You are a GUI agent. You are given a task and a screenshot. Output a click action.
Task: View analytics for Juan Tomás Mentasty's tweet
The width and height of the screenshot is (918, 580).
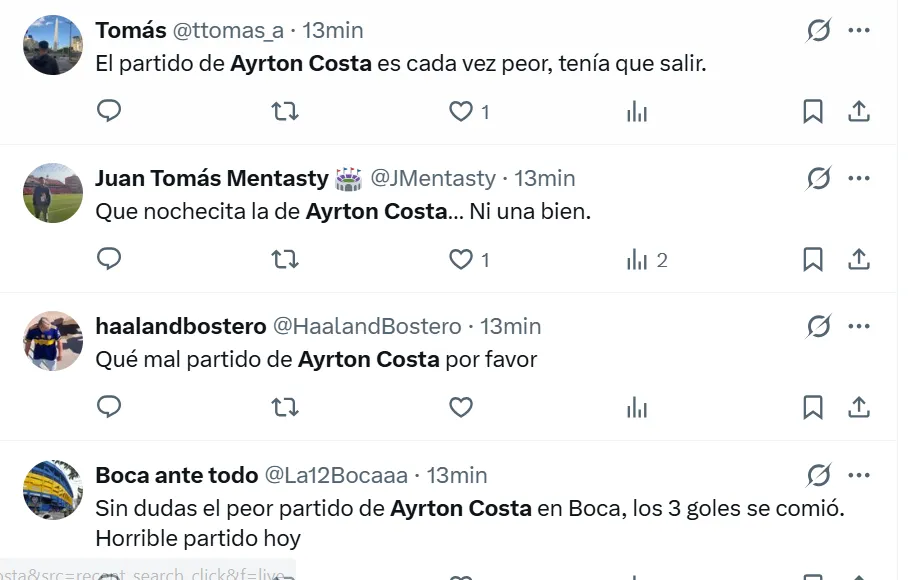[x=637, y=260]
